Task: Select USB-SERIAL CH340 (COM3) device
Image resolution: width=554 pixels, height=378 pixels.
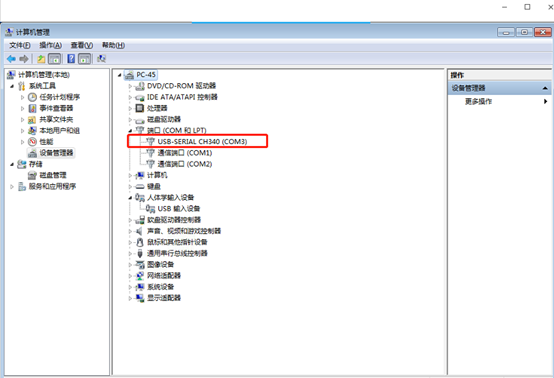Action: coord(202,142)
